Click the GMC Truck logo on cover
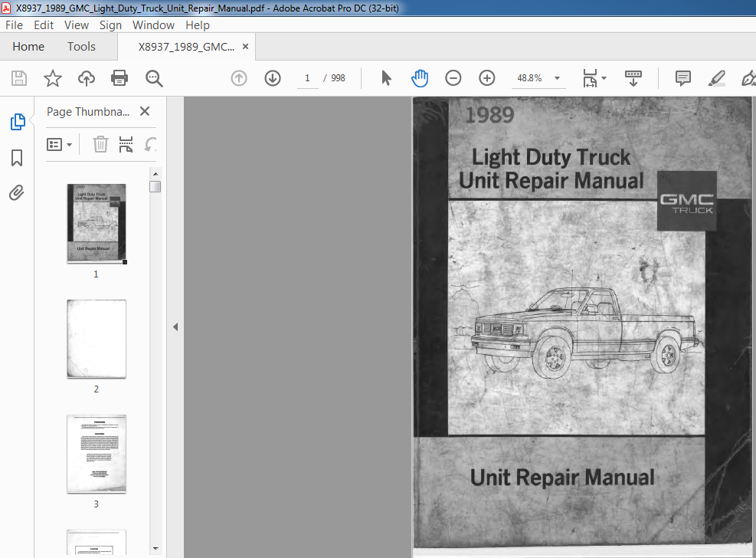 pyautogui.click(x=686, y=201)
